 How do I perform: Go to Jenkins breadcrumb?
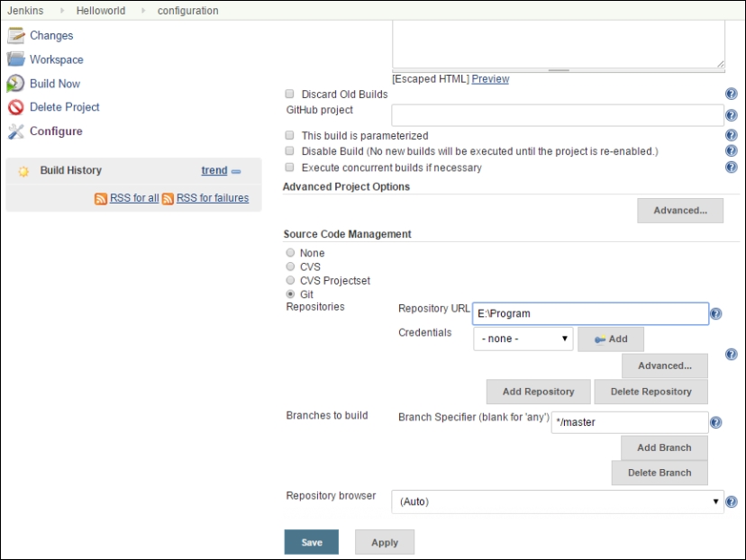(25, 11)
